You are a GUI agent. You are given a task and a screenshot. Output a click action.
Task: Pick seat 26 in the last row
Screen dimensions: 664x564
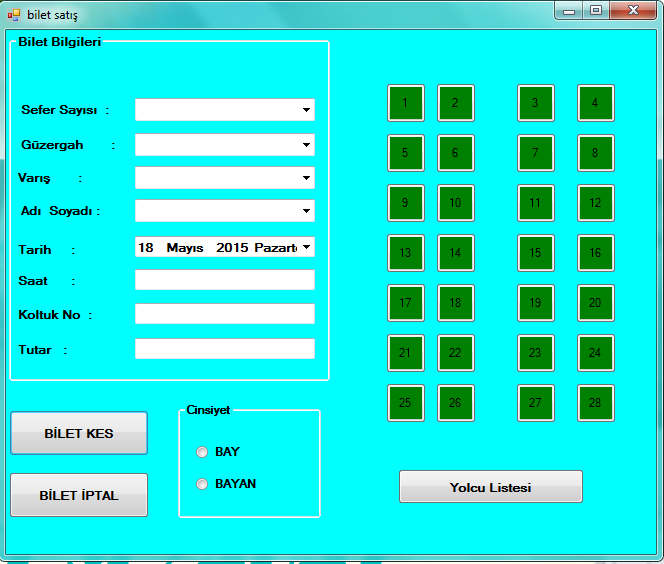point(456,403)
